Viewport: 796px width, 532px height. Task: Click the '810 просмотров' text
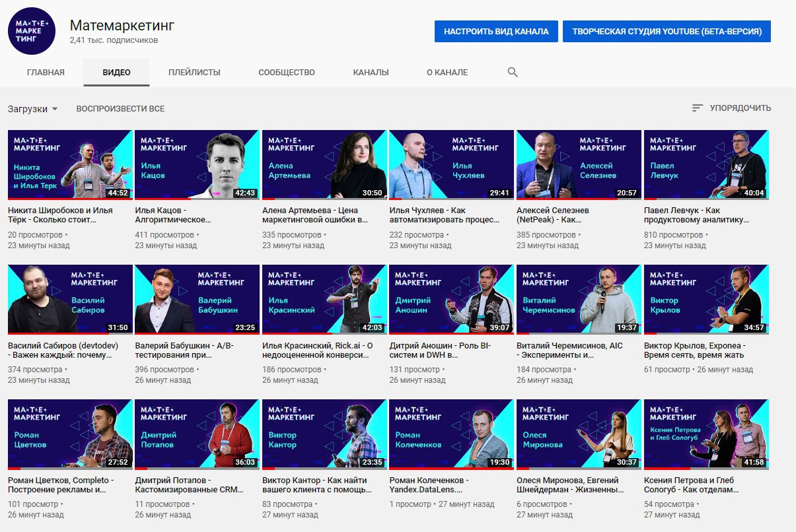coord(672,235)
